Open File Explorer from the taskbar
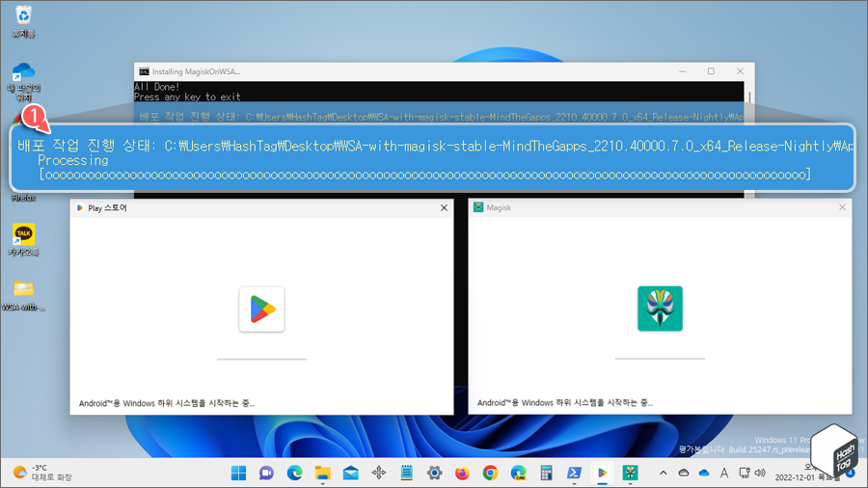The image size is (868, 488). point(322,474)
